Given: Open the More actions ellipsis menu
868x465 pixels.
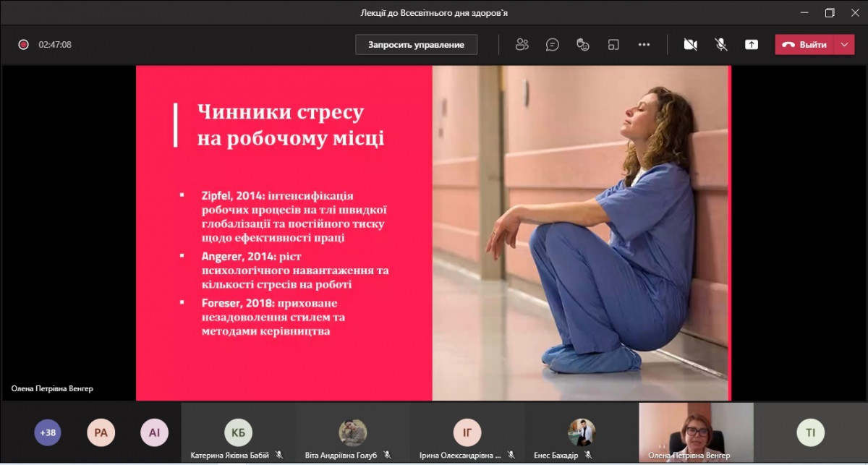Looking at the screenshot, I should [644, 45].
